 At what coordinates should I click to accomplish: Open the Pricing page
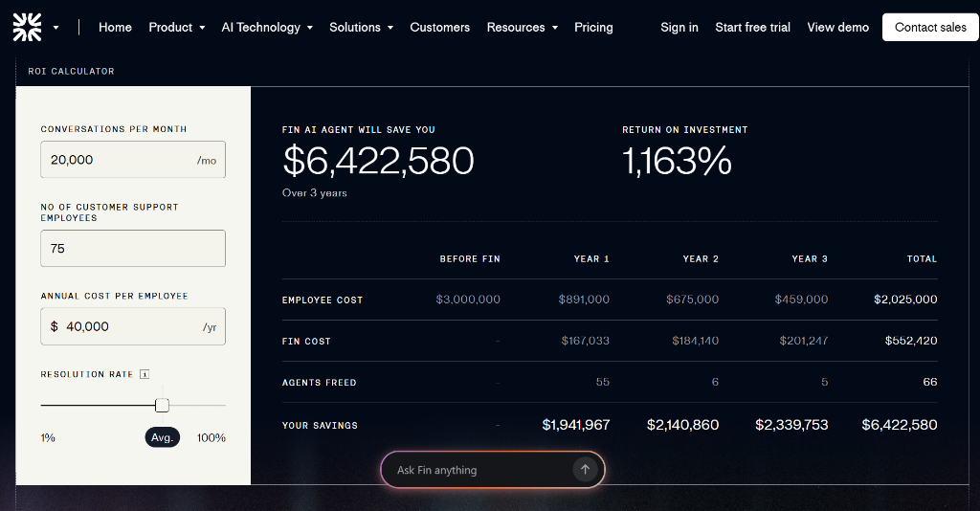(593, 28)
